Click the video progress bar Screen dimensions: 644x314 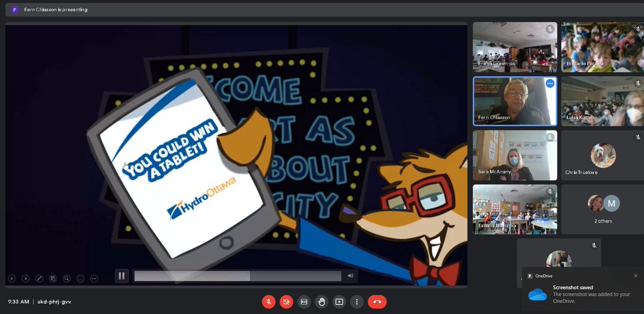(x=237, y=276)
